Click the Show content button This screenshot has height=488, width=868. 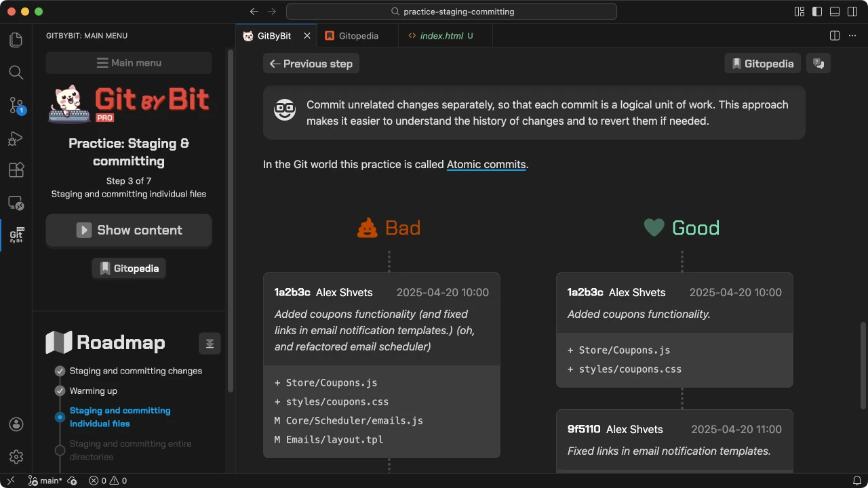129,230
